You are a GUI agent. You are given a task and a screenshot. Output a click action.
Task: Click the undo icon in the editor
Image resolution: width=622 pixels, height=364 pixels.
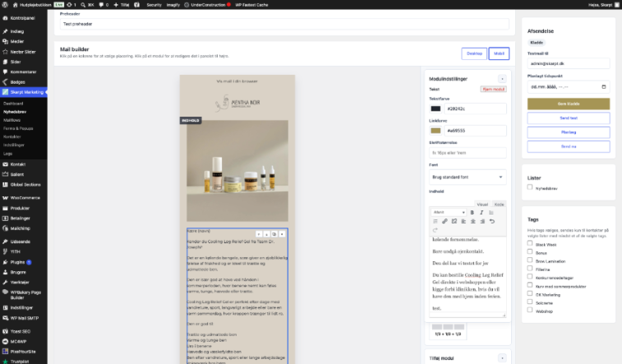pyautogui.click(x=492, y=221)
